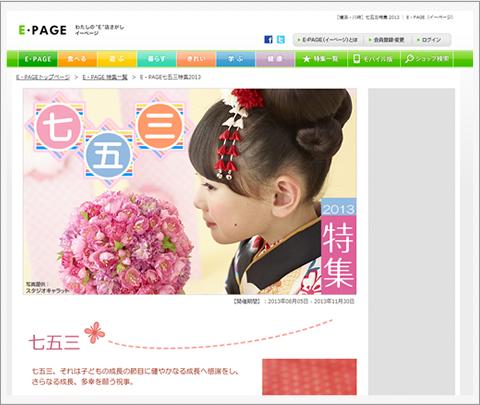Image resolution: width=480 pixels, height=405 pixels.
Task: Click the 七五三、それは子どもの成長 paragraph text
Action: 135,377
